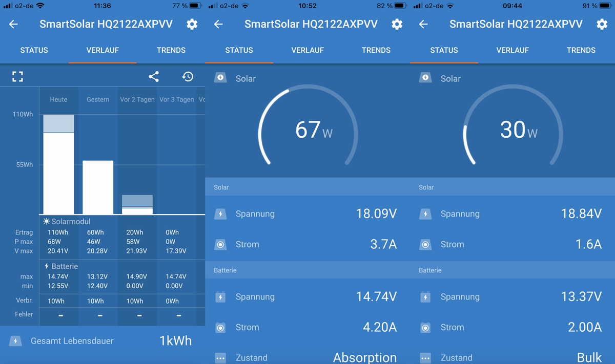
Task: Click the 1.6A solar current value
Action: (588, 244)
